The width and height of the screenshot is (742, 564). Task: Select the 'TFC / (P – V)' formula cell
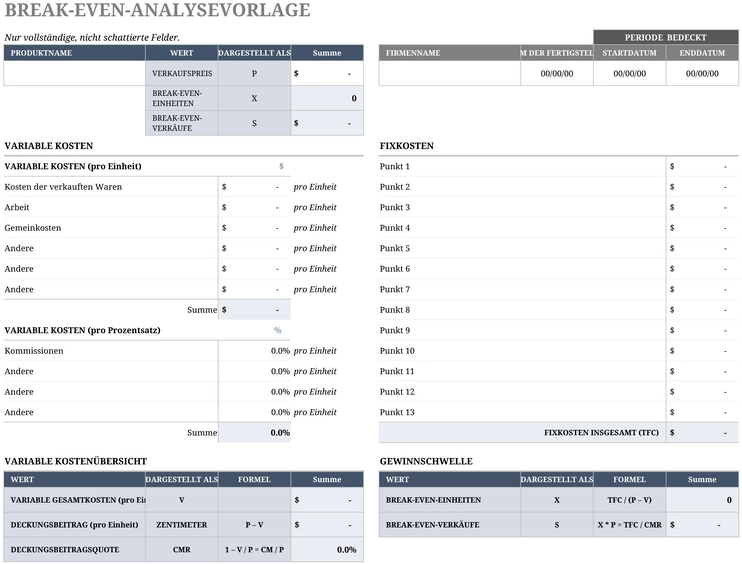coord(629,500)
